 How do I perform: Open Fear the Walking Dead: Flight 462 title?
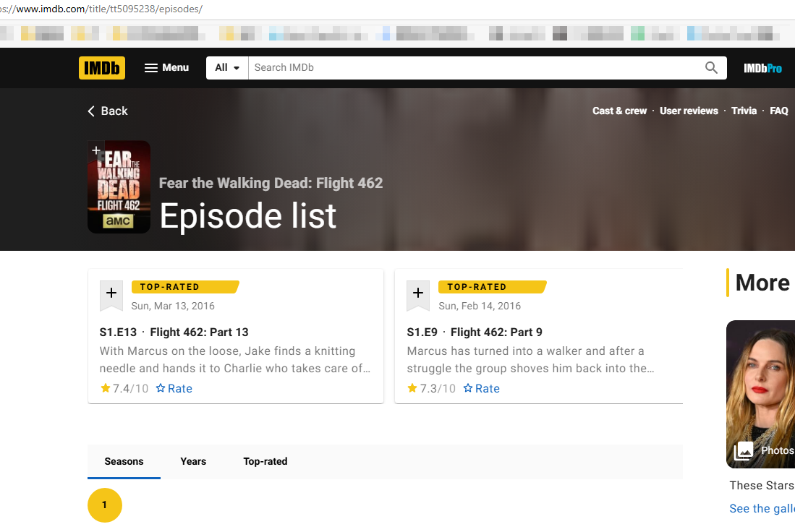point(271,183)
